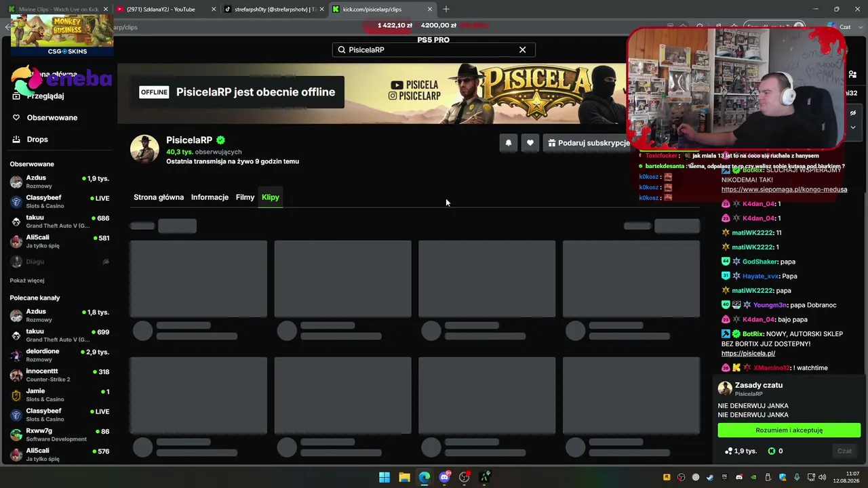
Task: Click username Hayate_xvx in chat
Action: pyautogui.click(x=760, y=277)
